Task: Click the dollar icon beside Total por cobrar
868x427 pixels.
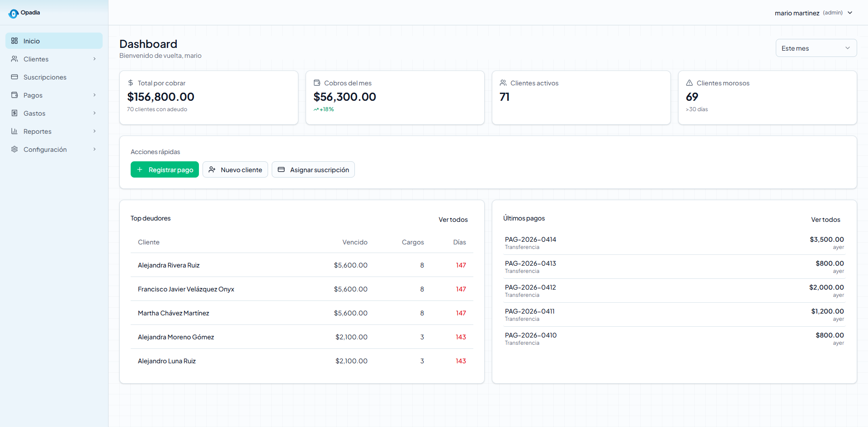Action: [131, 83]
